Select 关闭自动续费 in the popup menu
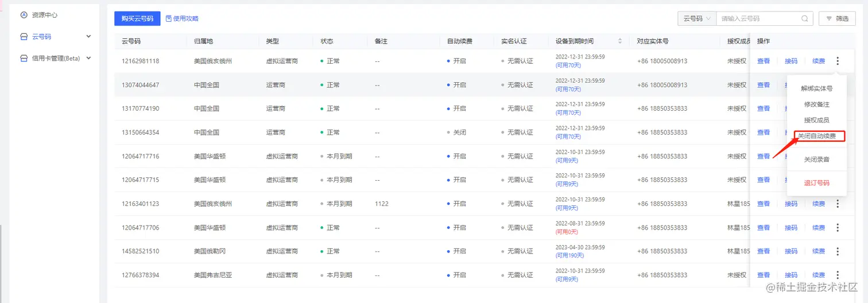 [816, 136]
